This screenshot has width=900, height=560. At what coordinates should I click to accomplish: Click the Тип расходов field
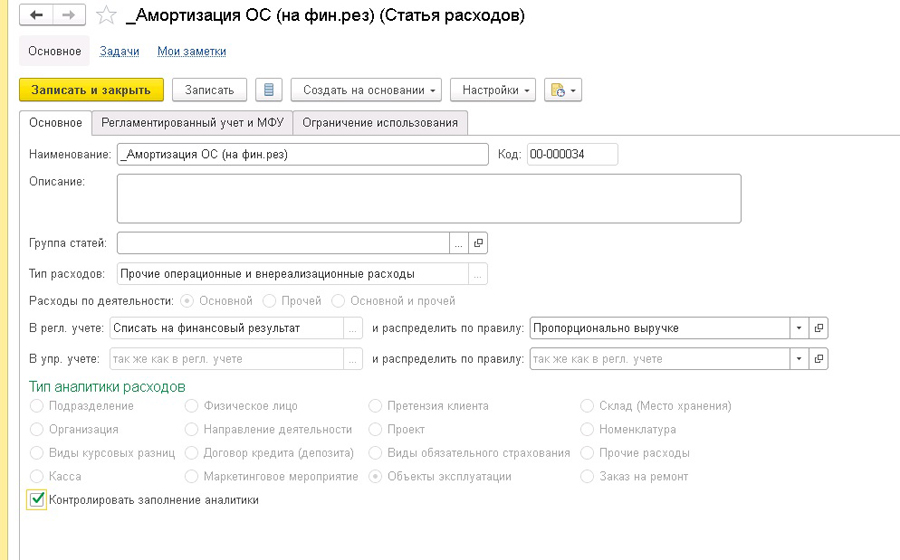click(293, 274)
